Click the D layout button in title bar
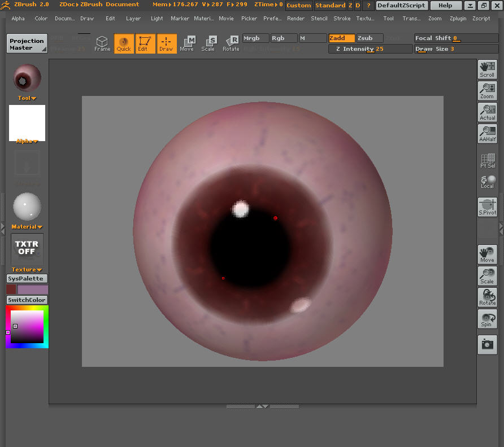Screen dimensions: 504x447 (x=358, y=6)
